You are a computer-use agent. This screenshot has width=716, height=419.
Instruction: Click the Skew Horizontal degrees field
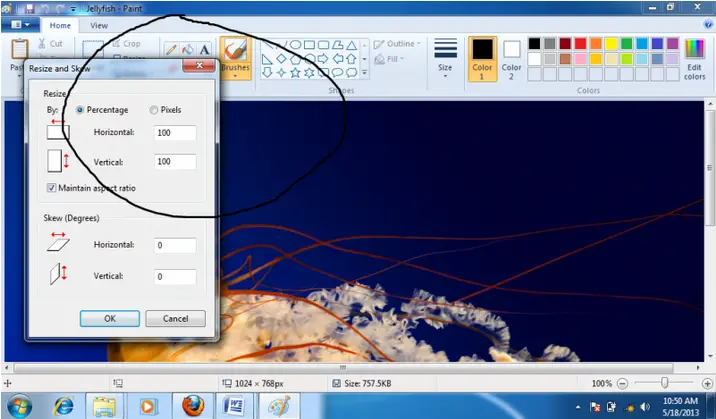click(175, 245)
